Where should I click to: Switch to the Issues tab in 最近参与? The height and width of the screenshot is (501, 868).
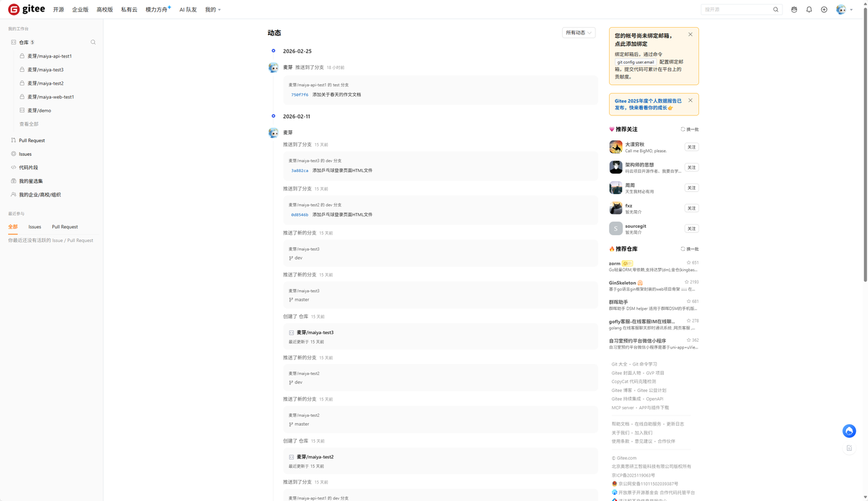[35, 226]
